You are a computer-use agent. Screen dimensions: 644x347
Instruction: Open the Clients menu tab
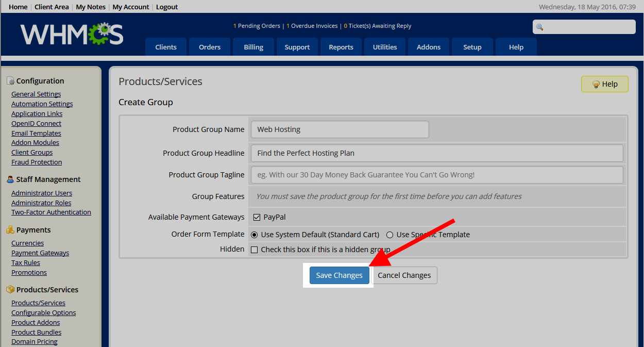tap(166, 47)
